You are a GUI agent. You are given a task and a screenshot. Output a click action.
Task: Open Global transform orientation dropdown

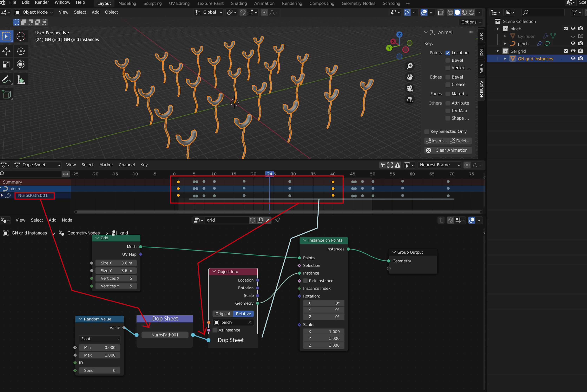(x=209, y=12)
